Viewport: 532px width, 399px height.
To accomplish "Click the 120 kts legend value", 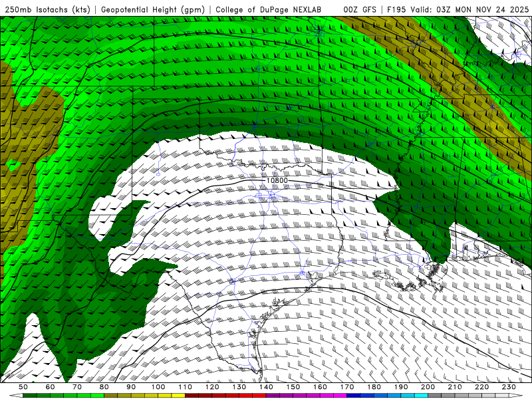I will point(212,387).
